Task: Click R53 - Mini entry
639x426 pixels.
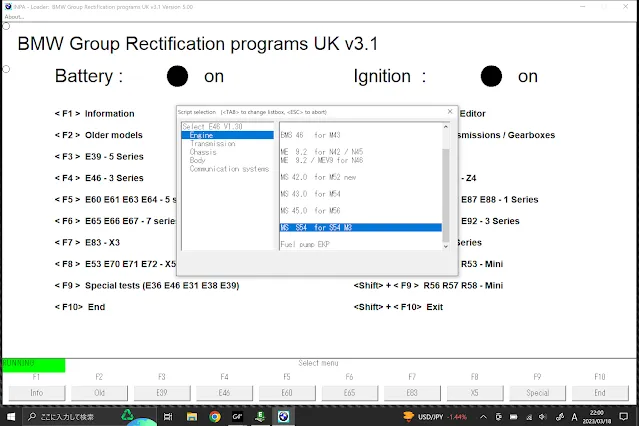Action: [x=482, y=264]
